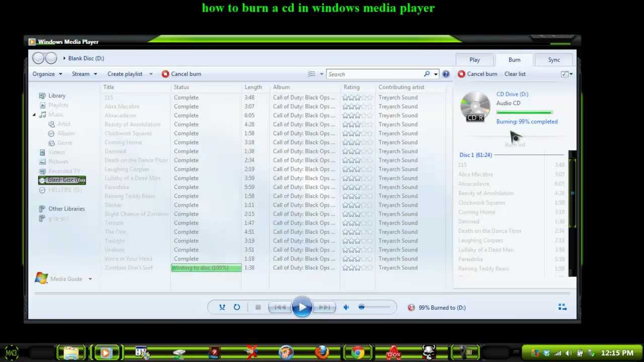
Task: Skip to the next track
Action: 324,307
